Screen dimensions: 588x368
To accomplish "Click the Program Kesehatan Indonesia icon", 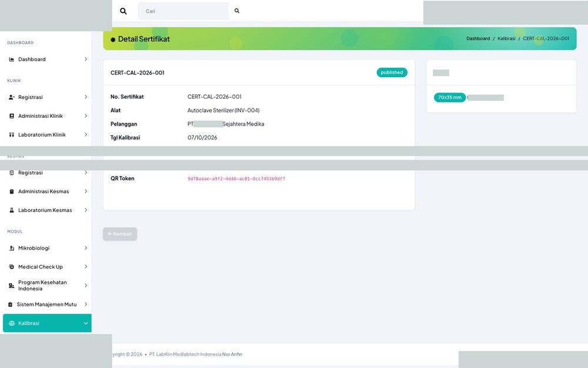I will click(x=12, y=286).
